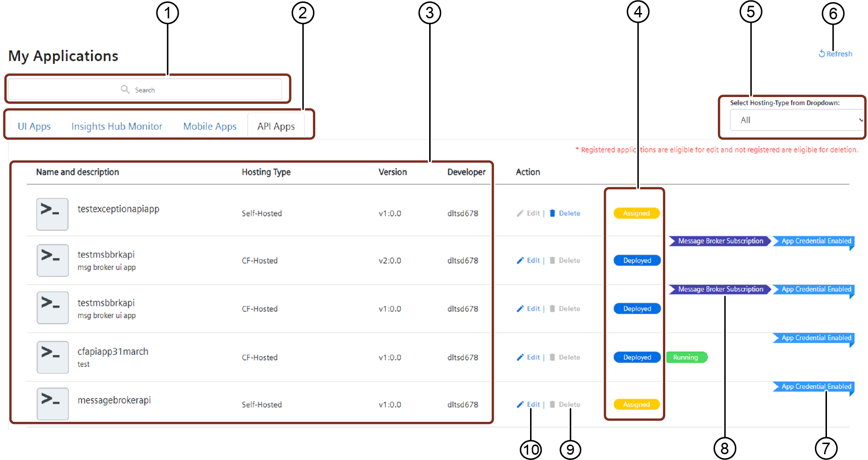Click App Credential Enabled tag above messagebrokerapi
This screenshot has height=460, width=868.
point(814,387)
